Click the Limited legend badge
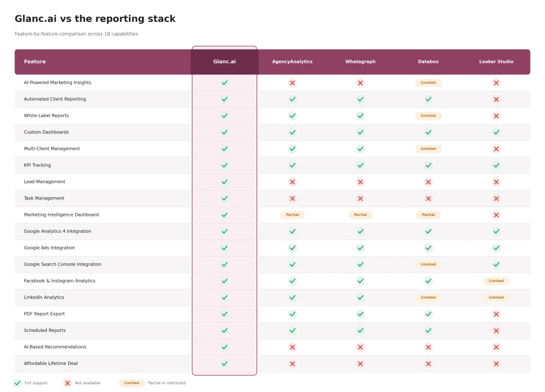Image resolution: width=545 pixels, height=392 pixels. [x=132, y=383]
